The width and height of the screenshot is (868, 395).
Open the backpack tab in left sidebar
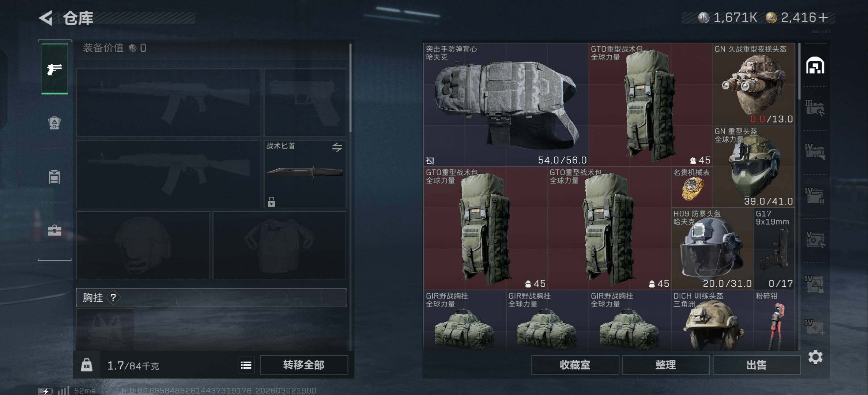(54, 123)
